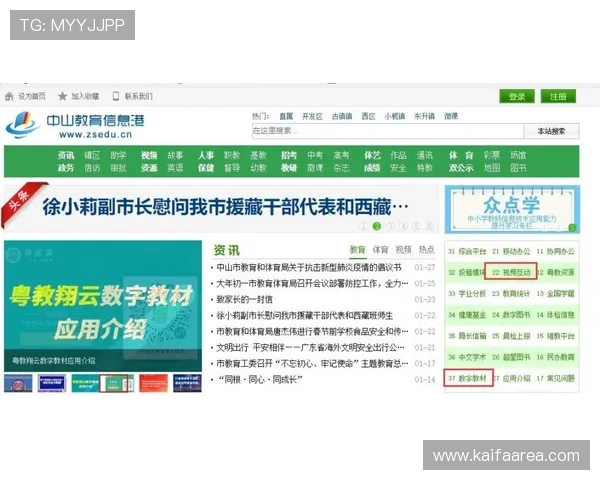Click the phone icon beside 联系我们
Screen dimensions: 600x480
[x=116, y=96]
